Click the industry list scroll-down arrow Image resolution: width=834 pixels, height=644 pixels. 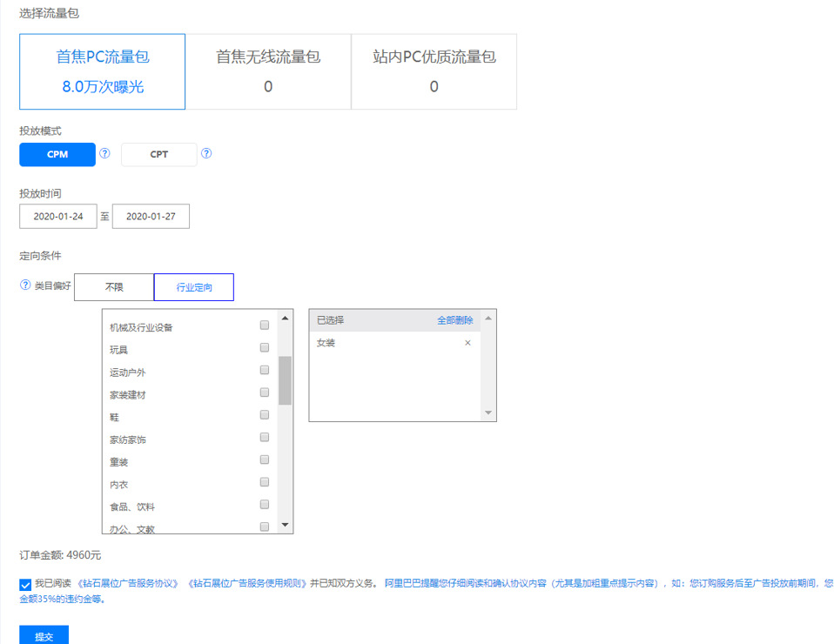(285, 525)
